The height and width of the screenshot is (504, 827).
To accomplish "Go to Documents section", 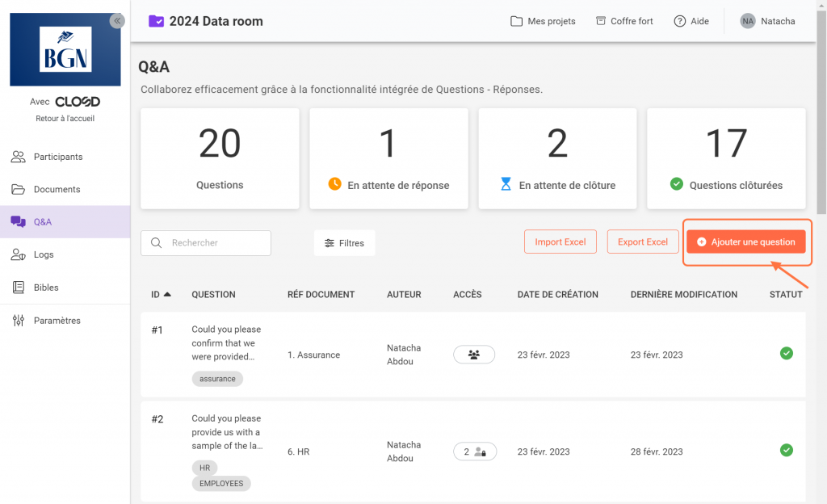I will pyautogui.click(x=57, y=189).
